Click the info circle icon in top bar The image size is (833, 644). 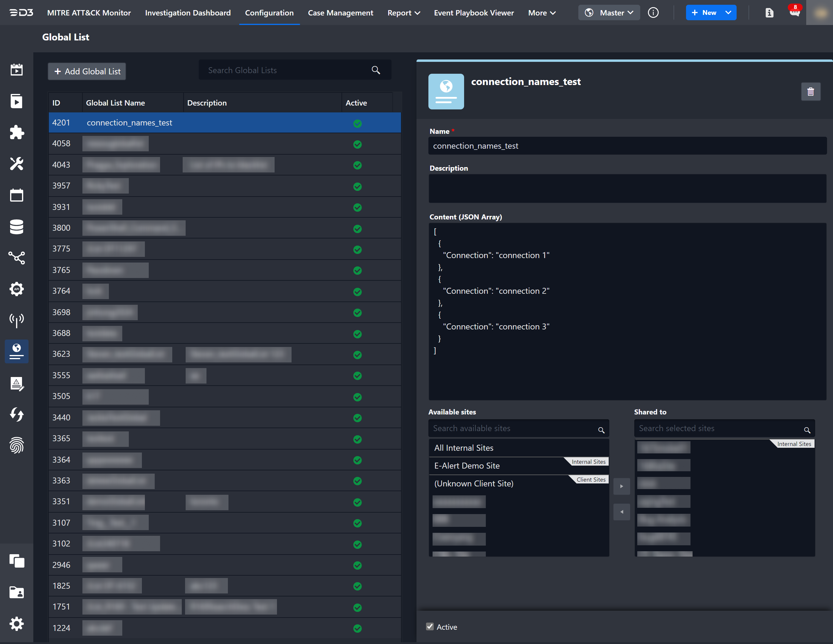click(653, 12)
